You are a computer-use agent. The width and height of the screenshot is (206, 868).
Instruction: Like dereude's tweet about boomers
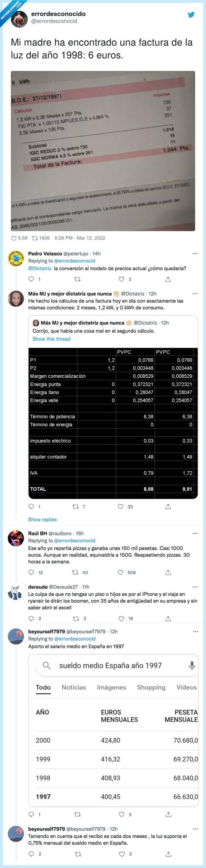point(121,618)
